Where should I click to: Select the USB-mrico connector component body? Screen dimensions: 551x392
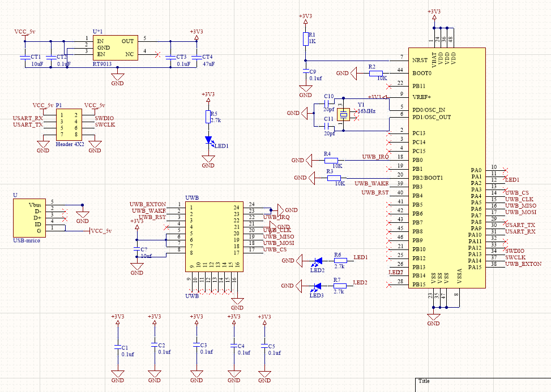(x=29, y=218)
